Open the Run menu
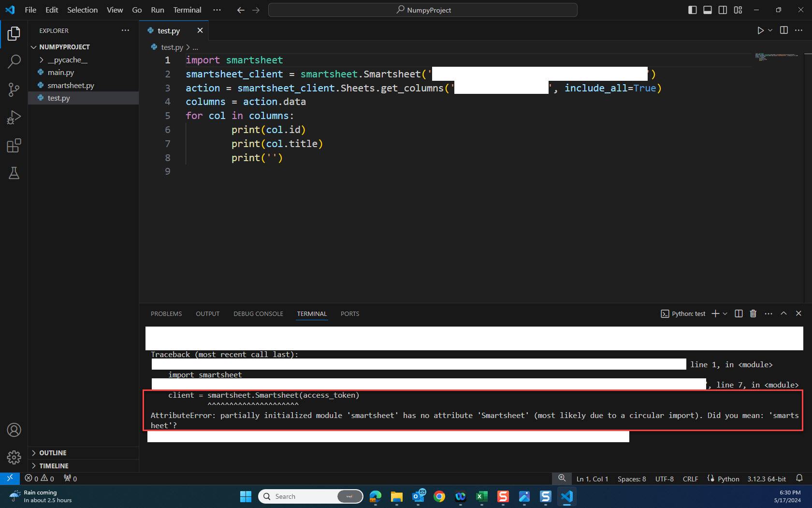Image resolution: width=812 pixels, height=508 pixels. (x=158, y=10)
